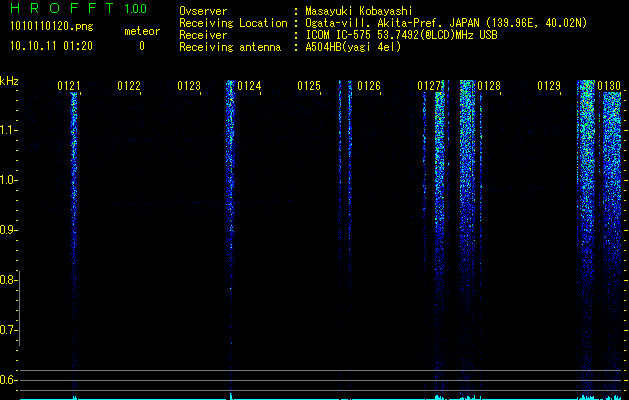The width and height of the screenshot is (629, 400).
Task: Click the 0123 time marker
Action: tap(189, 86)
